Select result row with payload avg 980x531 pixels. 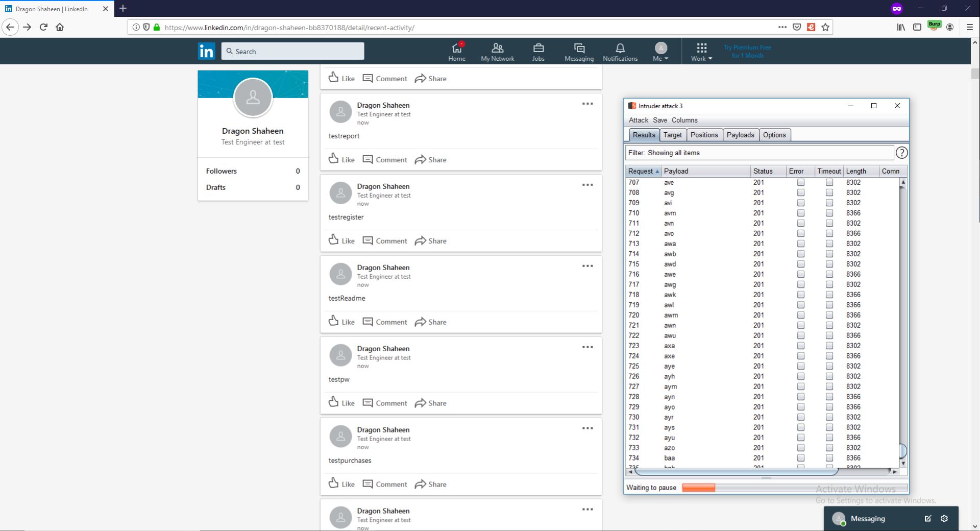[762, 192]
